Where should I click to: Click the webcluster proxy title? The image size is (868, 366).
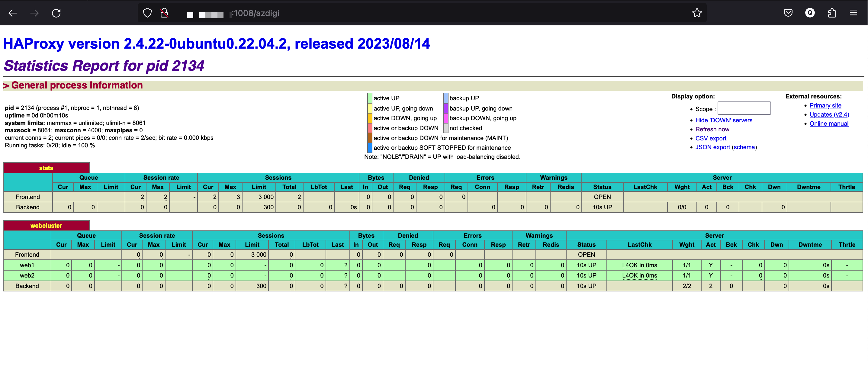[x=46, y=226]
